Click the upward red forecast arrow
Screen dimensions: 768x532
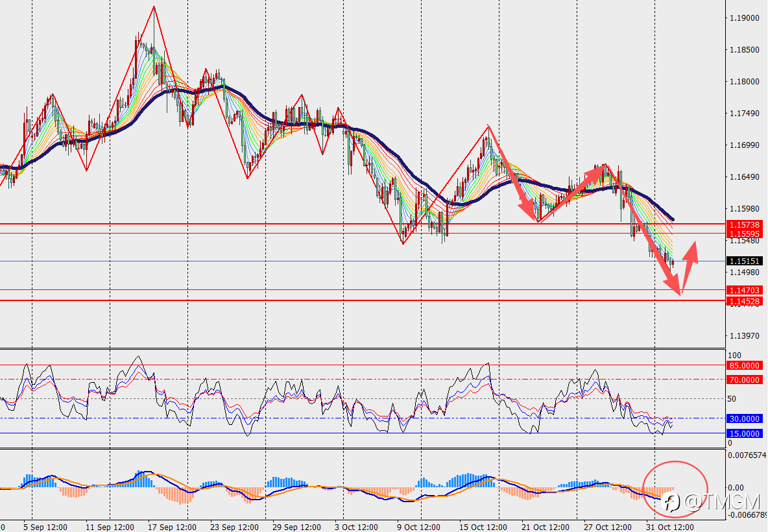click(x=689, y=267)
